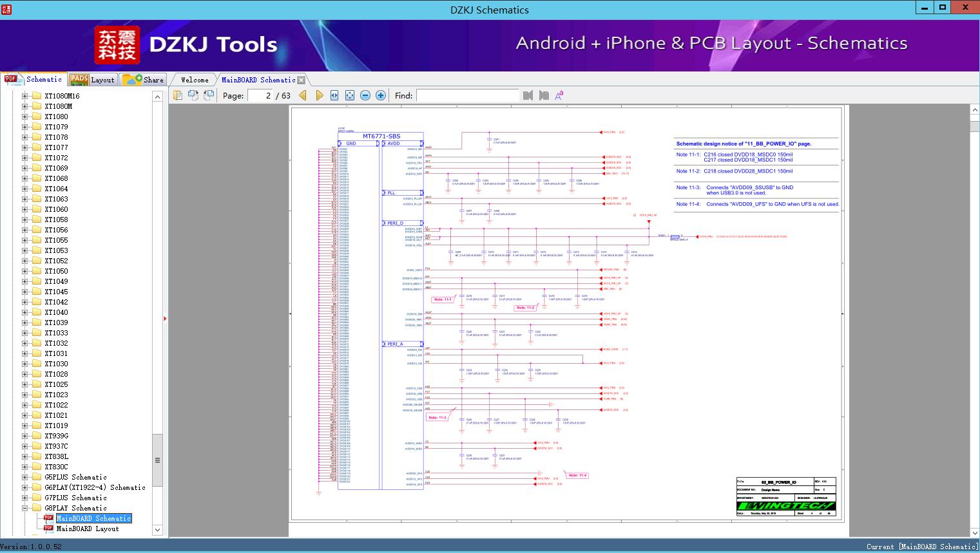The image size is (980, 553).
Task: Select the XT1064 tree entry
Action: click(x=56, y=189)
